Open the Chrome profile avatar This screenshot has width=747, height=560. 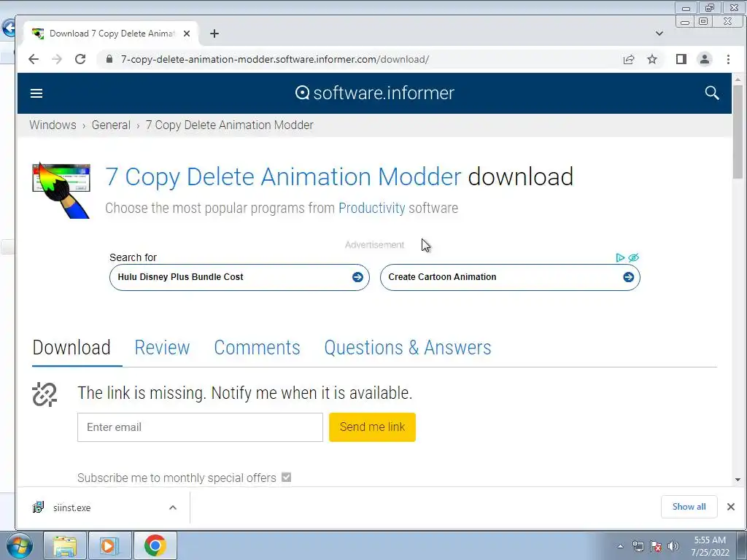pyautogui.click(x=705, y=59)
